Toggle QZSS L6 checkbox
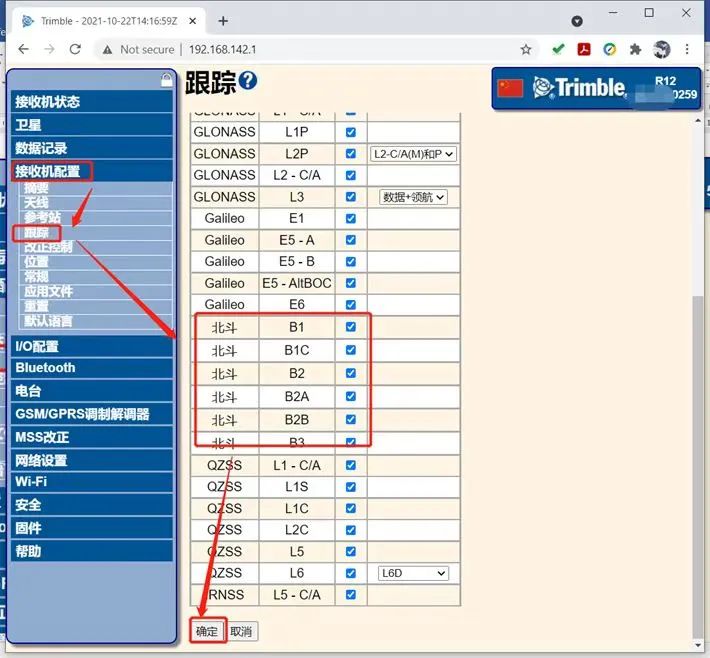710x658 pixels. (350, 573)
